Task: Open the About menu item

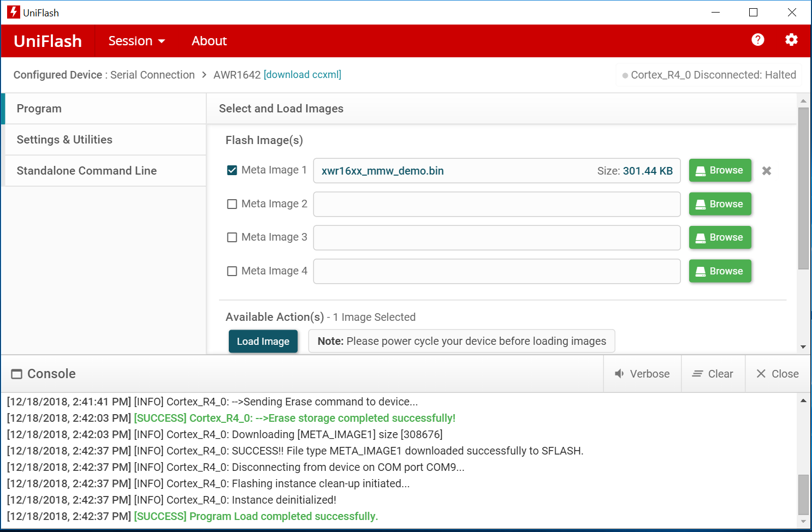Action: point(209,41)
